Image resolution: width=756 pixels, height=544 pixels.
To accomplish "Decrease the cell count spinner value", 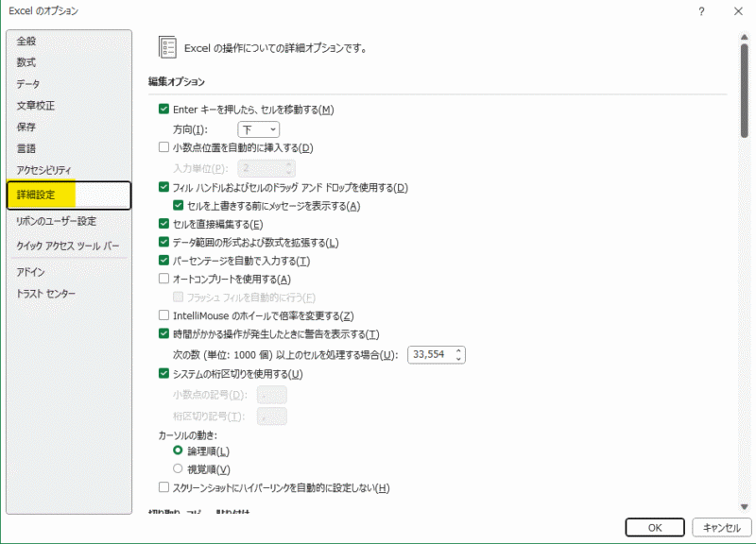I will pyautogui.click(x=458, y=359).
